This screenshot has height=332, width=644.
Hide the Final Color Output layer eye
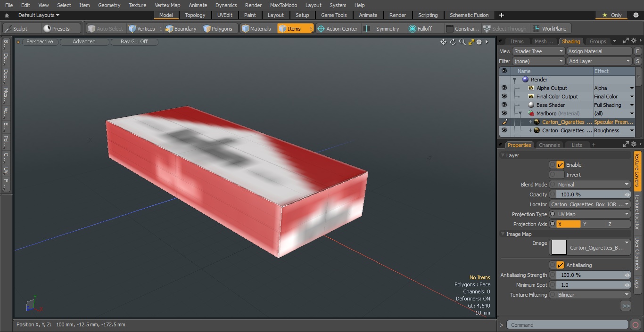(x=504, y=97)
